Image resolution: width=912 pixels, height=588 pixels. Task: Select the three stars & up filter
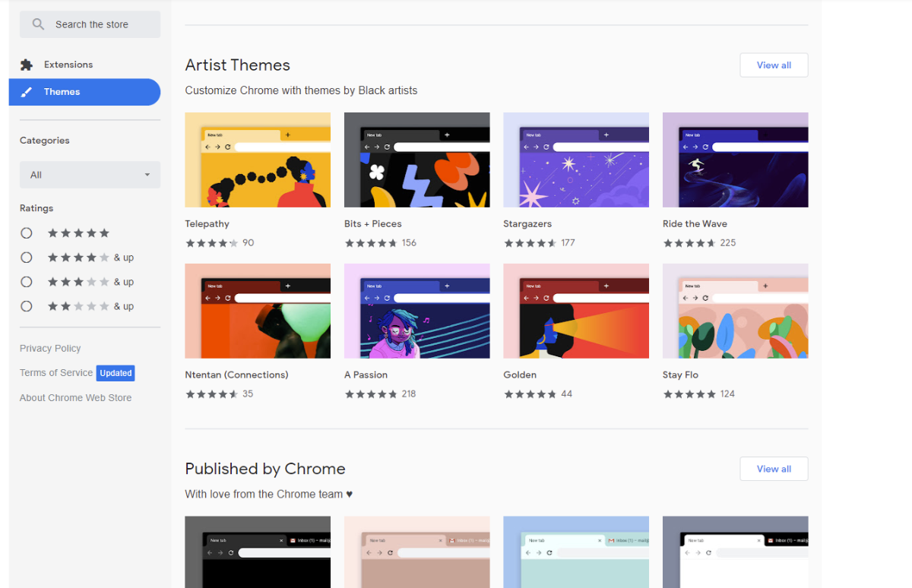tap(27, 282)
